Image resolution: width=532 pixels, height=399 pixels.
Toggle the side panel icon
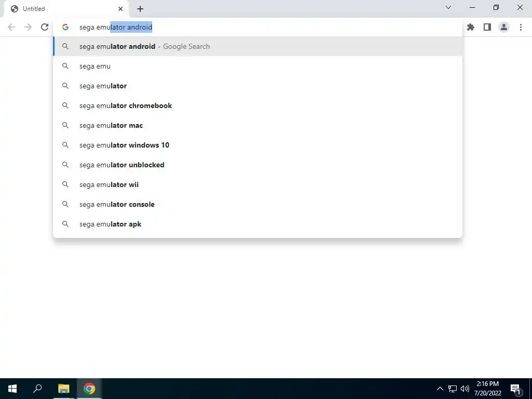pyautogui.click(x=487, y=27)
